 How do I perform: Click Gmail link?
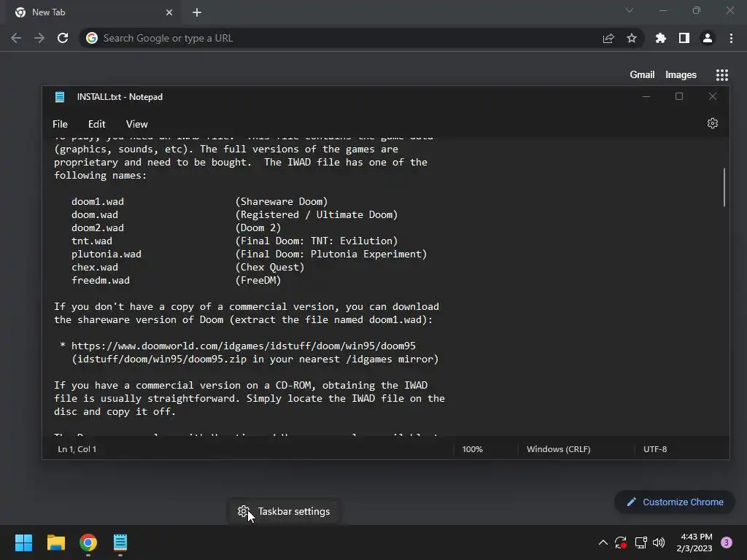pyautogui.click(x=642, y=75)
